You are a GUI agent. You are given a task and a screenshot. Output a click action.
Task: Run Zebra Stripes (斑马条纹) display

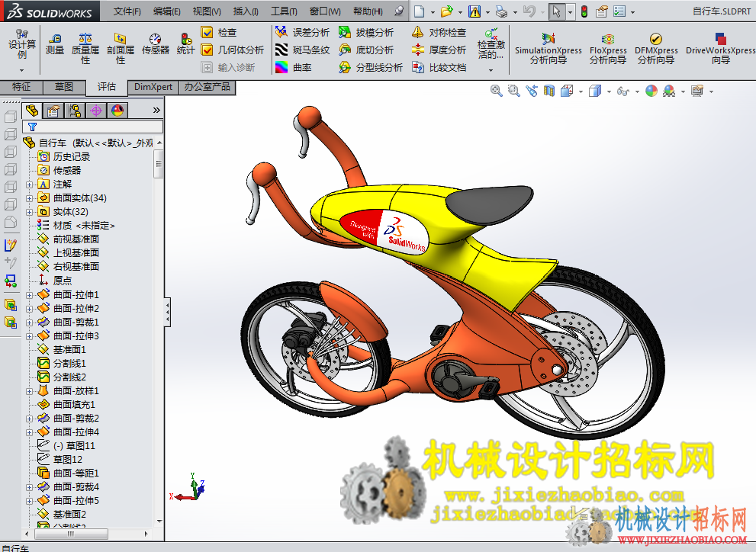pyautogui.click(x=303, y=50)
